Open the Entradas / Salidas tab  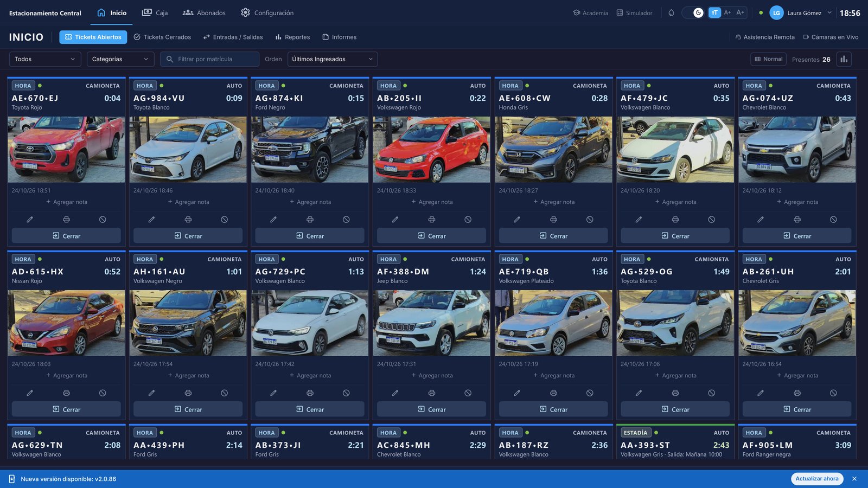[233, 37]
